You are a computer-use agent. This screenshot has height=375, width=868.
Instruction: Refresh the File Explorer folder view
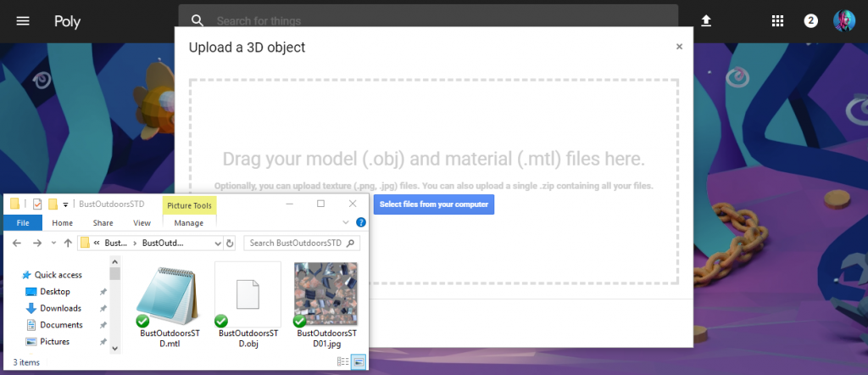(229, 243)
